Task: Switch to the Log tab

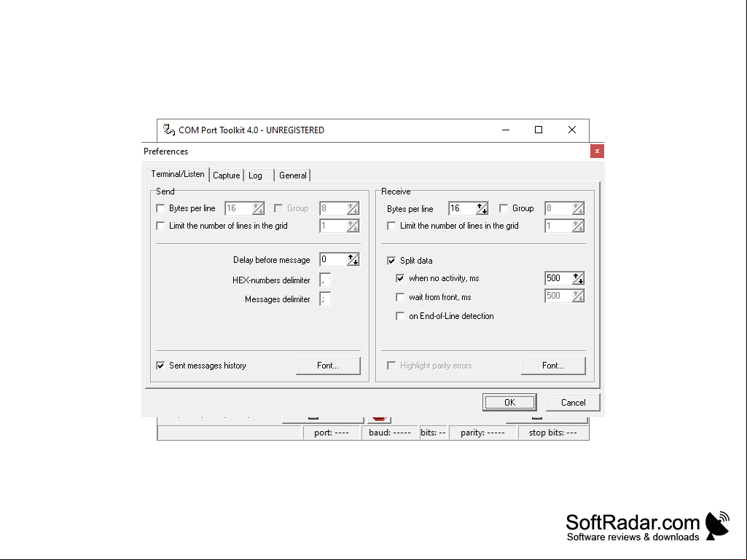Action: coord(255,176)
